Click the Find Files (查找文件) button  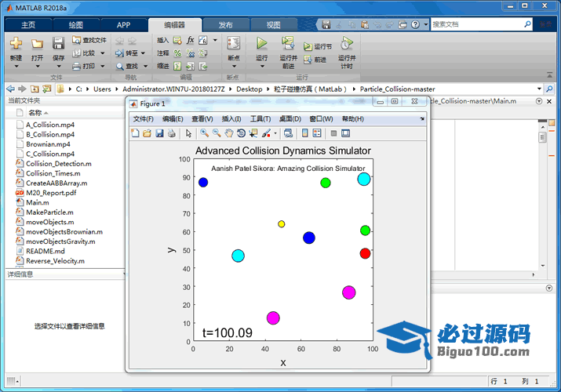point(89,40)
